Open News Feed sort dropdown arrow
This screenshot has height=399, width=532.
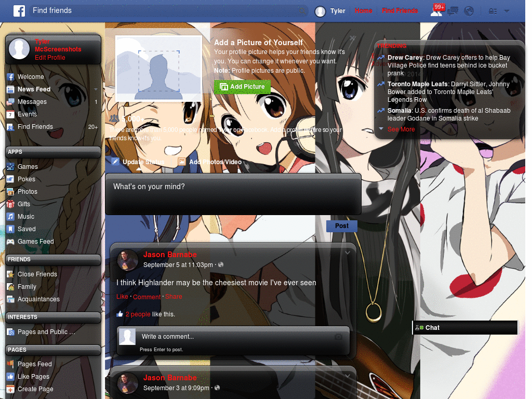click(96, 89)
